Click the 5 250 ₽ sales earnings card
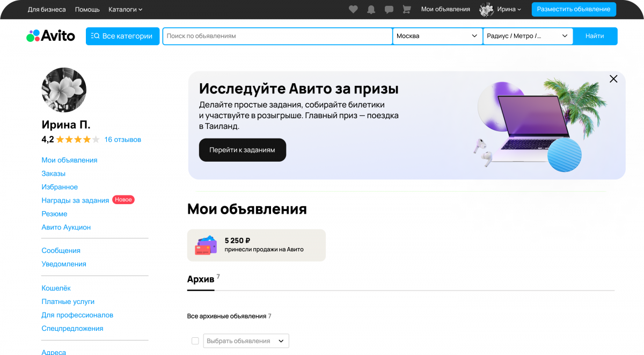 pos(256,245)
